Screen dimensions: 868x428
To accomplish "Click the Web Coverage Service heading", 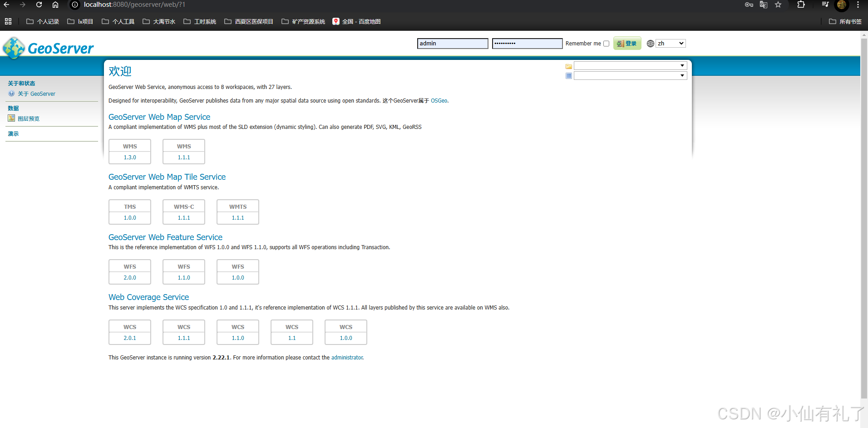I will (x=148, y=297).
